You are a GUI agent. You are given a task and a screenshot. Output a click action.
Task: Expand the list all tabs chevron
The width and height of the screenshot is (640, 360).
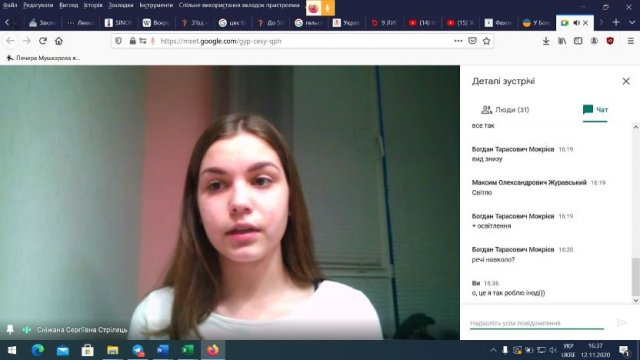click(x=631, y=22)
